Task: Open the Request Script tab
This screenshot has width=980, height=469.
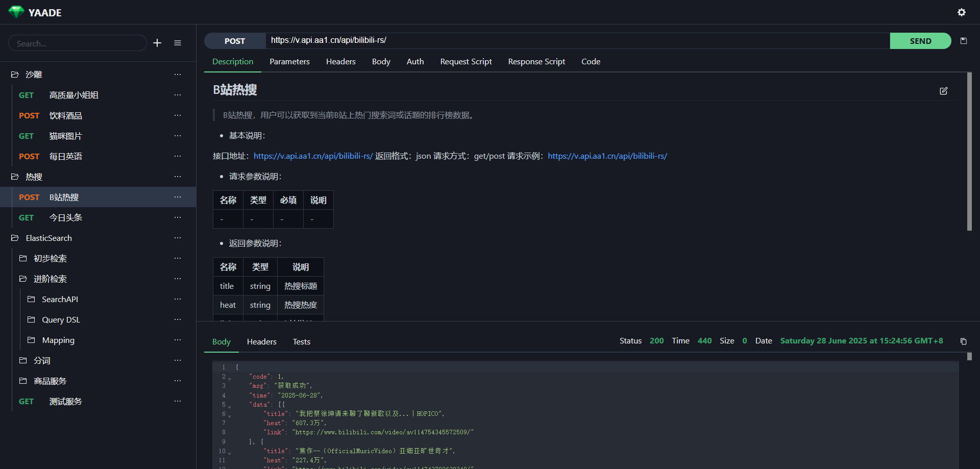Action: pyautogui.click(x=465, y=61)
